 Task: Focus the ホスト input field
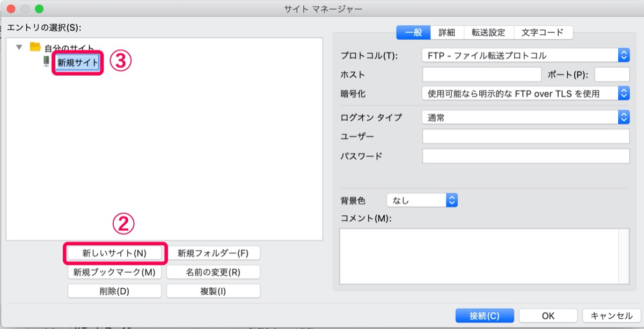coord(482,74)
